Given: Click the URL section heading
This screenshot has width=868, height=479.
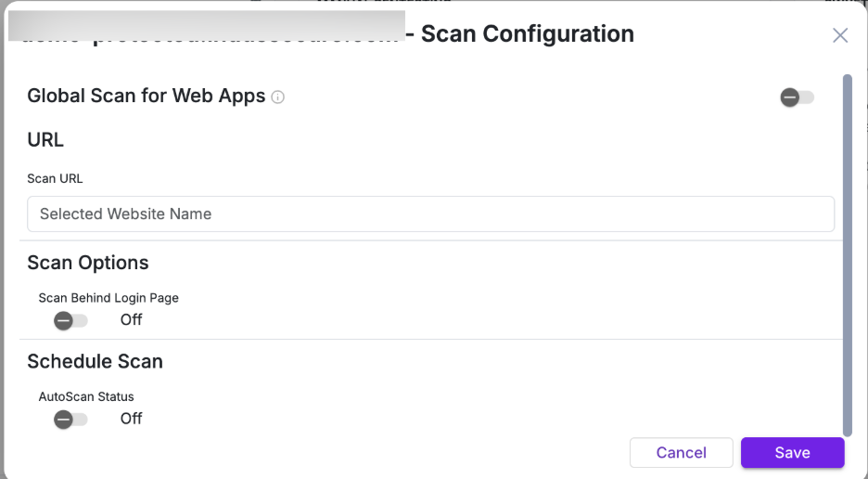Looking at the screenshot, I should (x=45, y=140).
